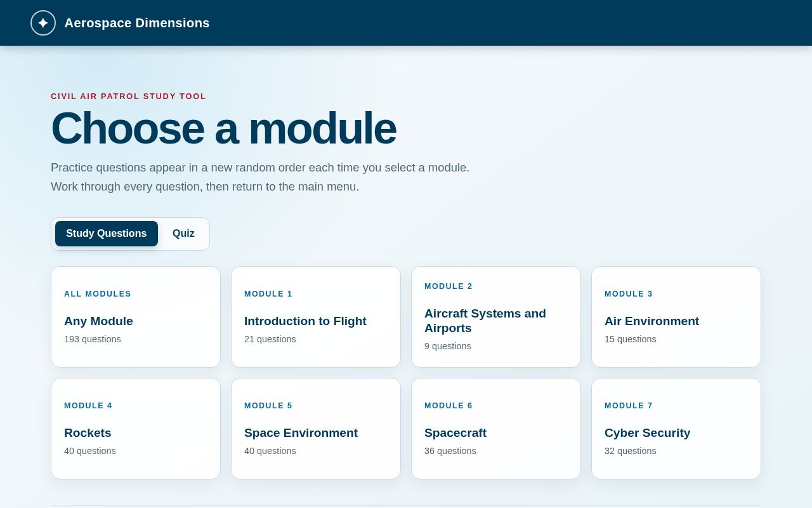Image resolution: width=812 pixels, height=508 pixels.
Task: Click the '193 questions' text
Action: pyautogui.click(x=93, y=339)
